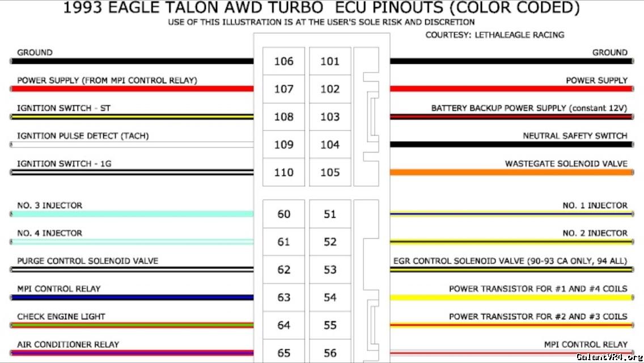Click pin 54 cell
The image size is (644, 363).
(330, 298)
